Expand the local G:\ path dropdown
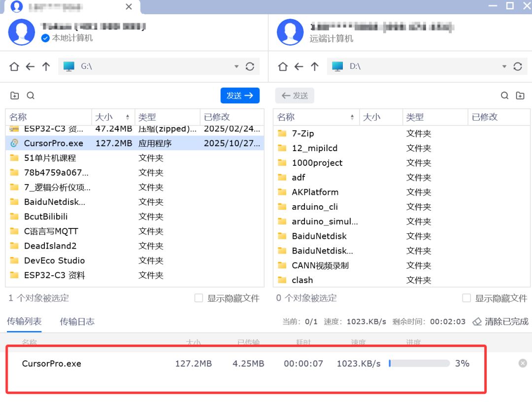The width and height of the screenshot is (532, 415). pos(236,66)
